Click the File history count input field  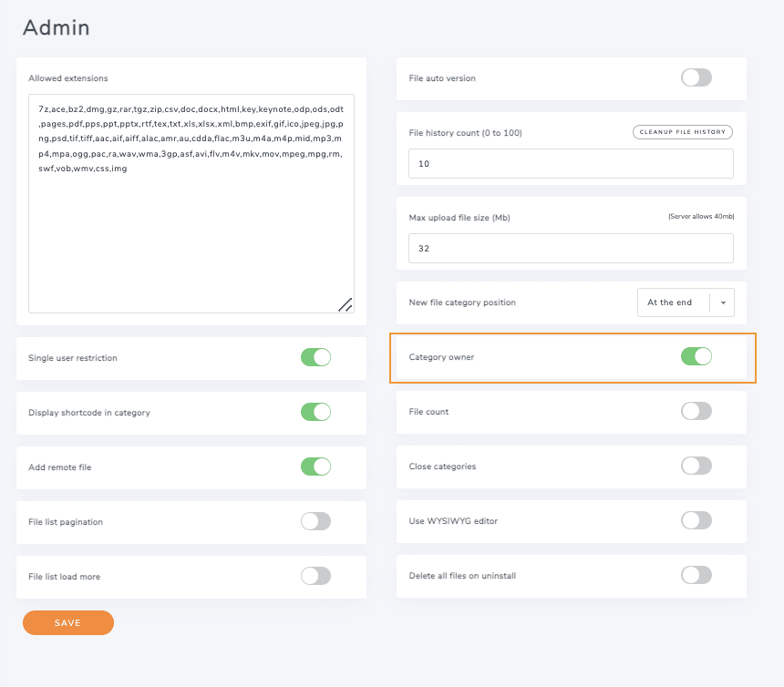(571, 164)
